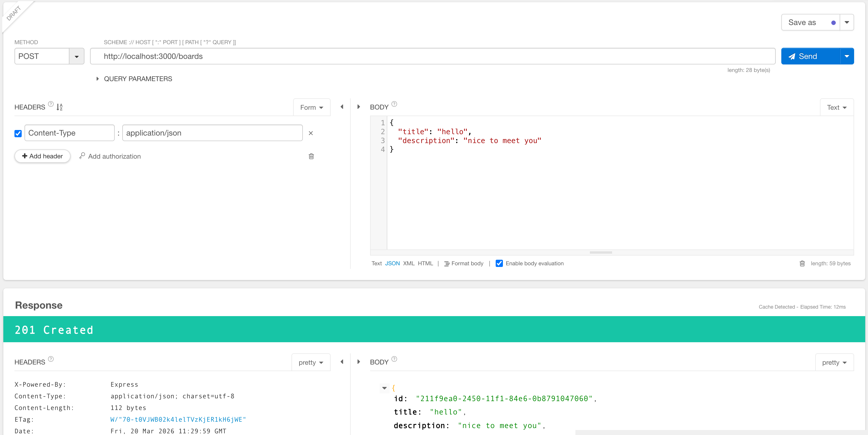Click trash icon to clear request body
This screenshot has width=868, height=435.
click(x=802, y=264)
